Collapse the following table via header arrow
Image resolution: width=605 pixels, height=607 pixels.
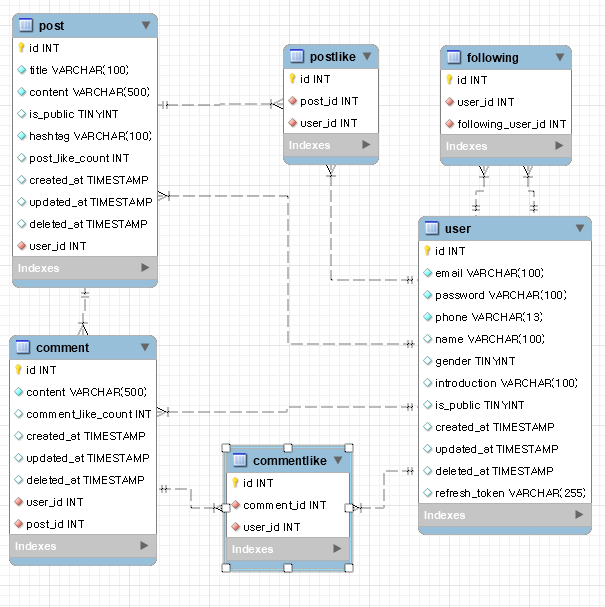pyautogui.click(x=560, y=57)
